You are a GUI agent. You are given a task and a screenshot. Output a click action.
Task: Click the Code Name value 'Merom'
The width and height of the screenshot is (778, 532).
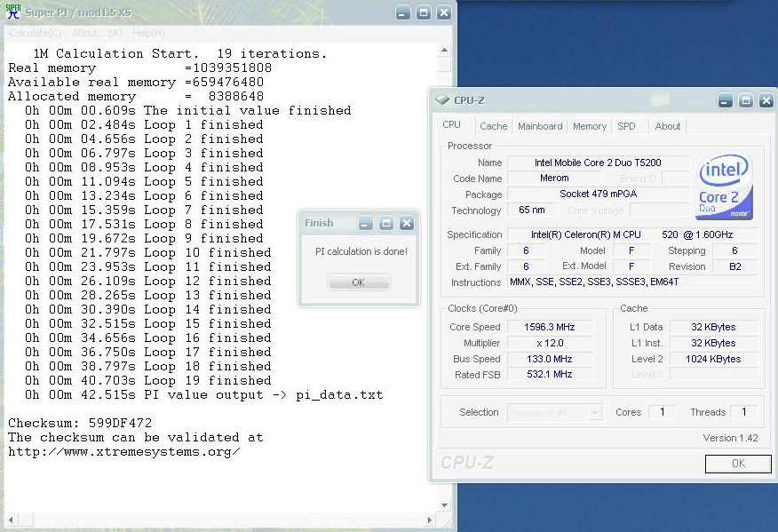(x=554, y=178)
